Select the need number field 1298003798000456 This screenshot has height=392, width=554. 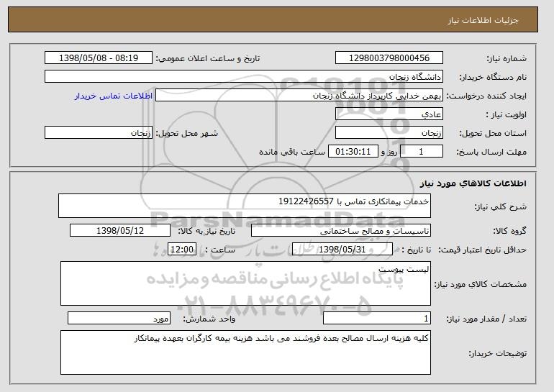point(389,58)
